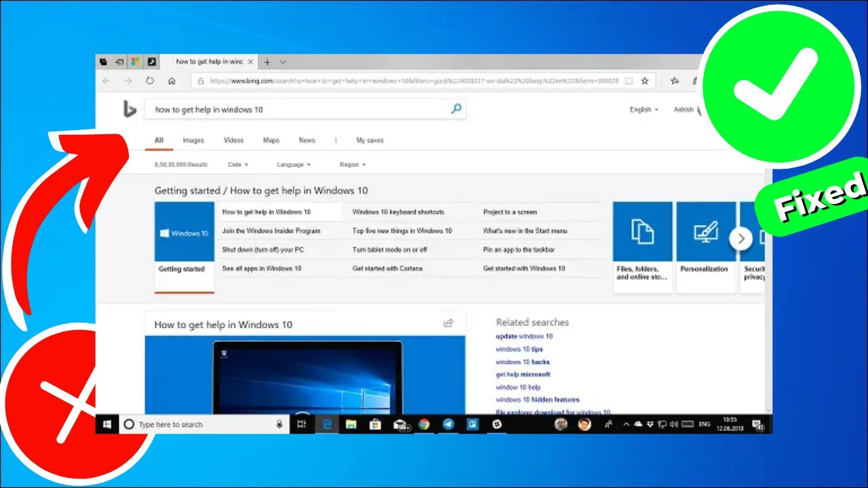Click the taskbar 'Type here to search' box

pyautogui.click(x=203, y=424)
